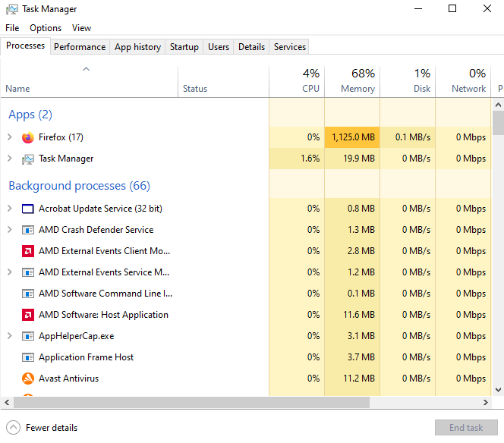Select the Avast Antivirus icon
The width and height of the screenshot is (504, 443).
(28, 379)
